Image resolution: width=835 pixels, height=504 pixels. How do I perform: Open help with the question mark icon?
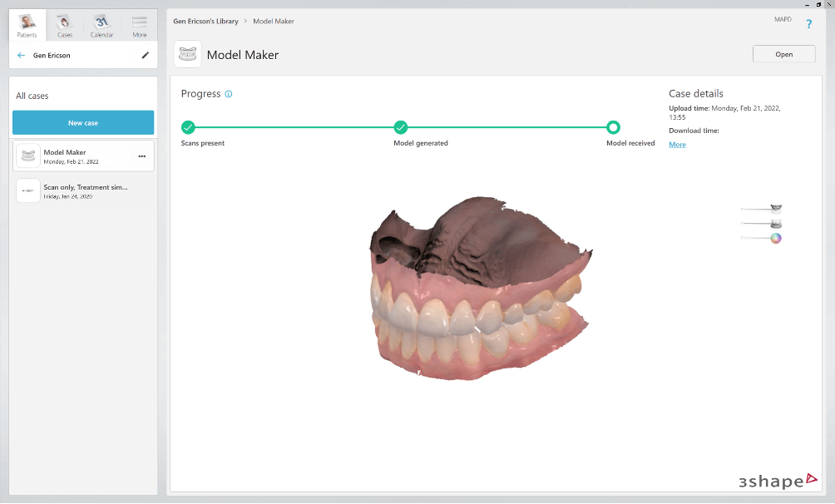pyautogui.click(x=809, y=24)
